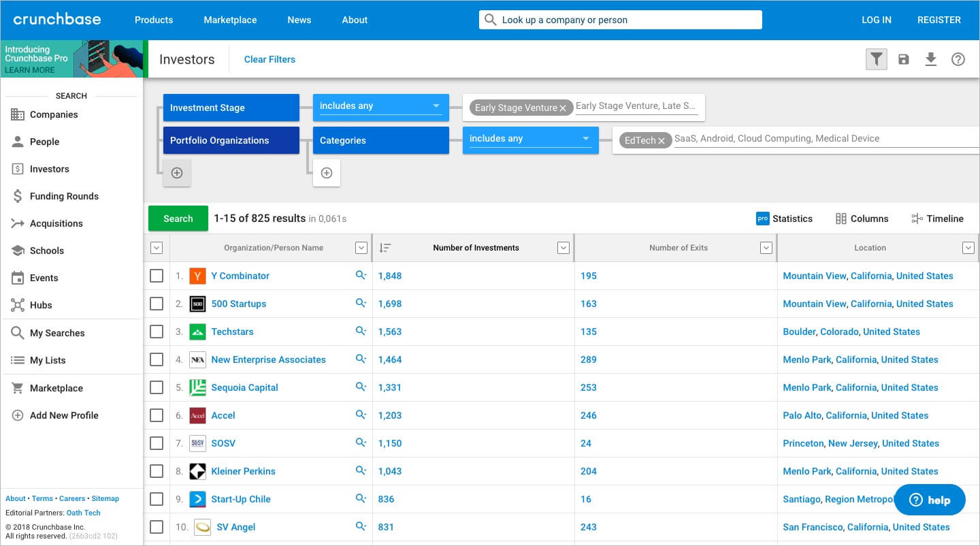The height and width of the screenshot is (546, 980).
Task: Click the sort icon in Number of Investments
Action: point(385,248)
